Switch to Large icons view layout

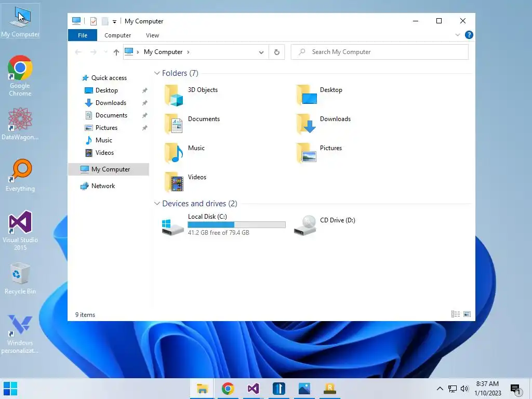(467, 314)
